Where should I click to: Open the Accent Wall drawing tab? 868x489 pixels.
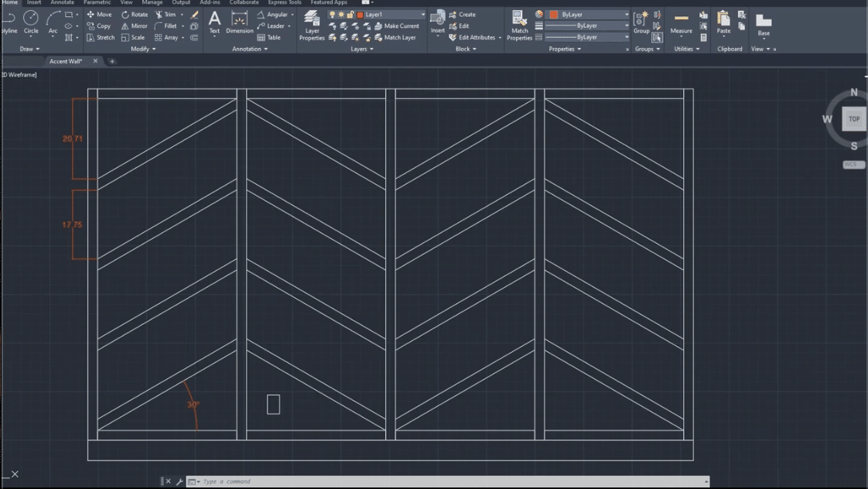(x=66, y=61)
